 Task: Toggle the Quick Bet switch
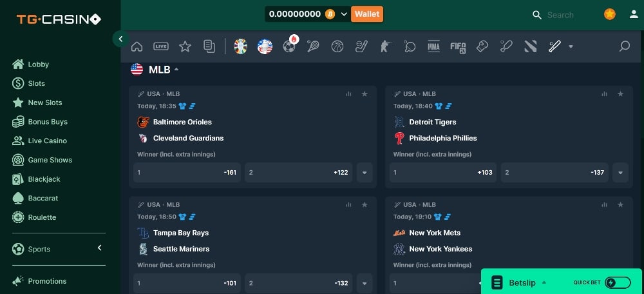[618, 282]
